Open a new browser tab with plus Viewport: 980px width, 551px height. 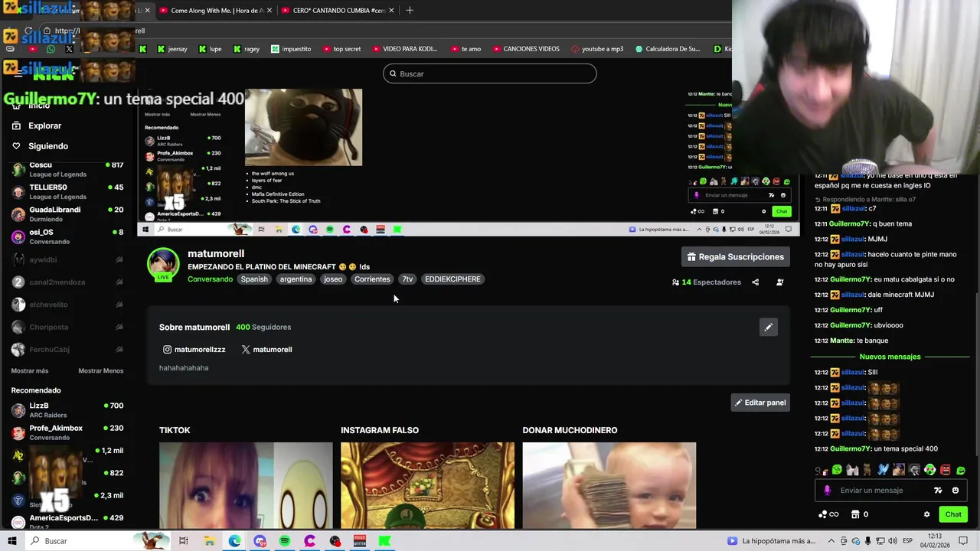410,11
